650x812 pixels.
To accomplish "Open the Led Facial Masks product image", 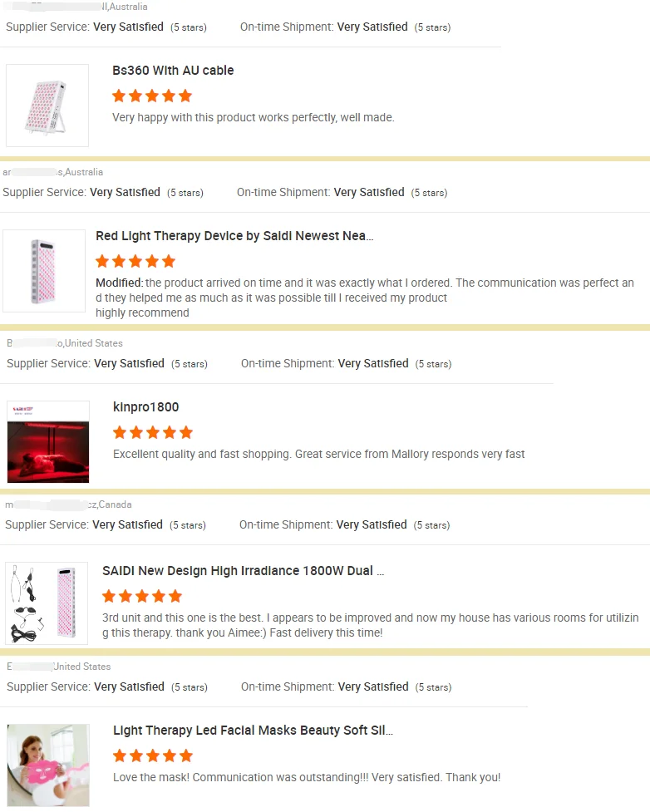I will pos(48,765).
